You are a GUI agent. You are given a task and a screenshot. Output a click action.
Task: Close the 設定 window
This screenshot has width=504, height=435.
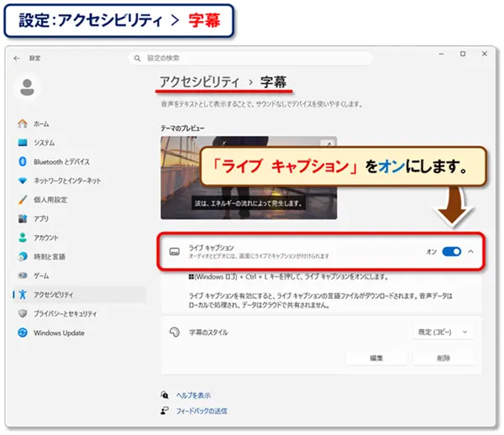485,54
